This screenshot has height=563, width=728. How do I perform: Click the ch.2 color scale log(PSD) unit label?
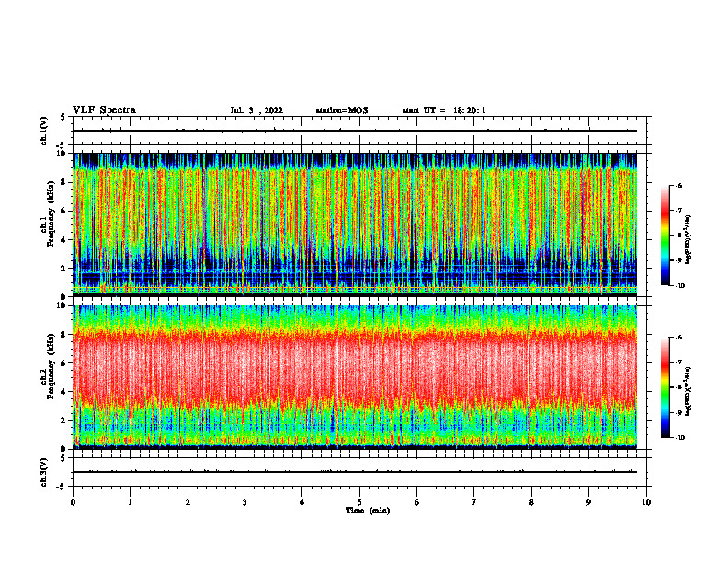(688, 392)
